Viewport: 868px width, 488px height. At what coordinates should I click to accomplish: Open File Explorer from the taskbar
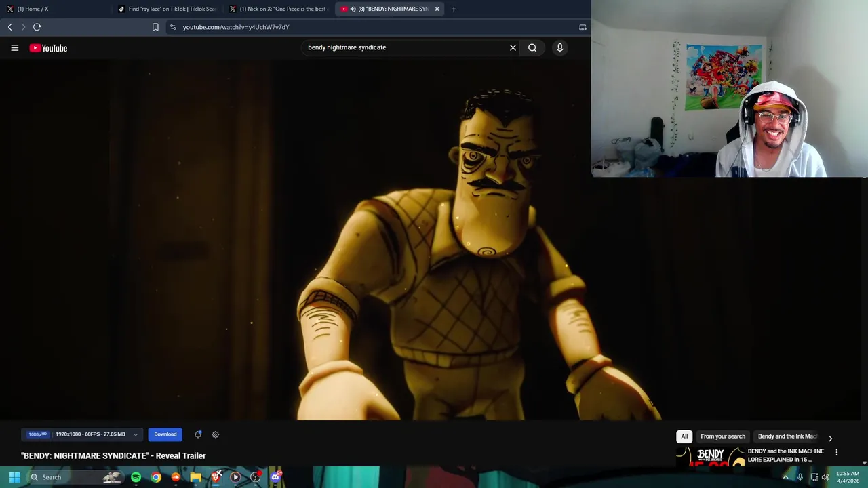tap(195, 477)
